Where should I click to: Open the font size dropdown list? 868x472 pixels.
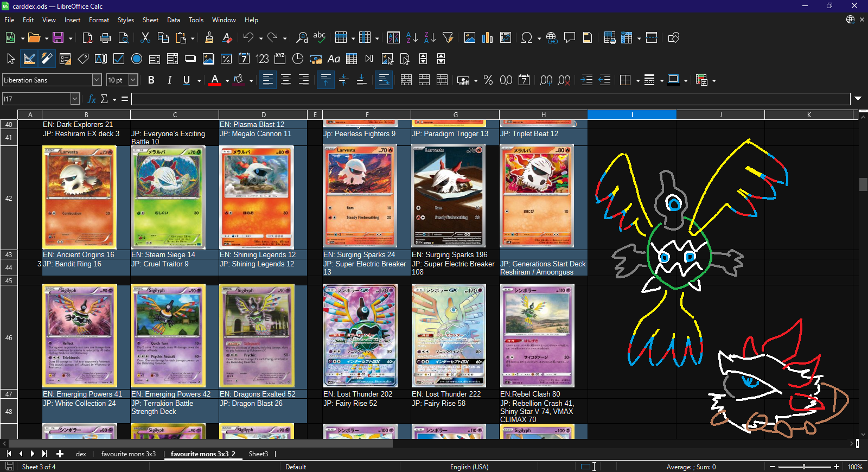133,80
